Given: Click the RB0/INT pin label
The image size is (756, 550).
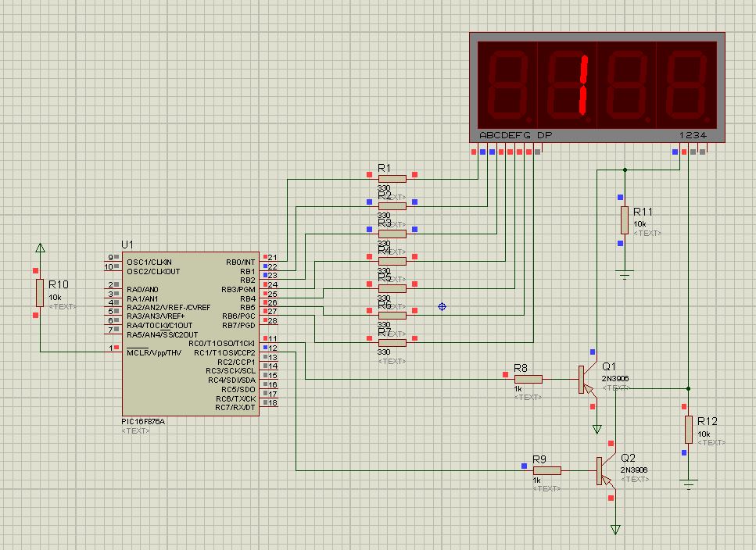Looking at the screenshot, I should [241, 262].
